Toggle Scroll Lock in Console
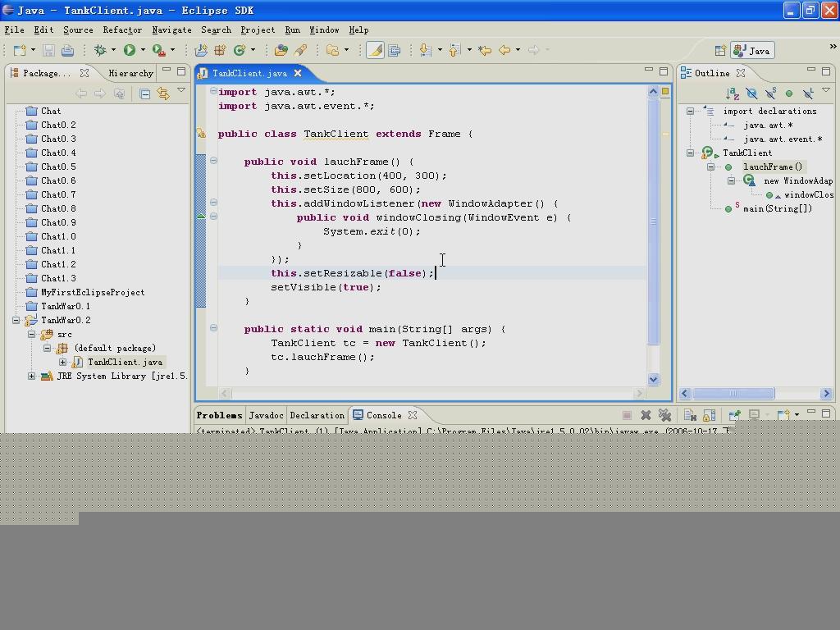Image resolution: width=840 pixels, height=630 pixels. tap(709, 415)
